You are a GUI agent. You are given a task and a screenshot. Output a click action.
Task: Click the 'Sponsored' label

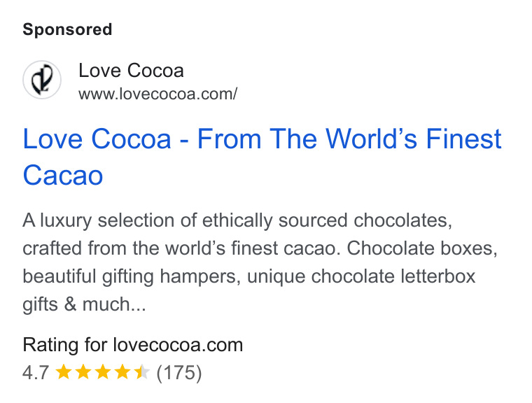point(67,29)
